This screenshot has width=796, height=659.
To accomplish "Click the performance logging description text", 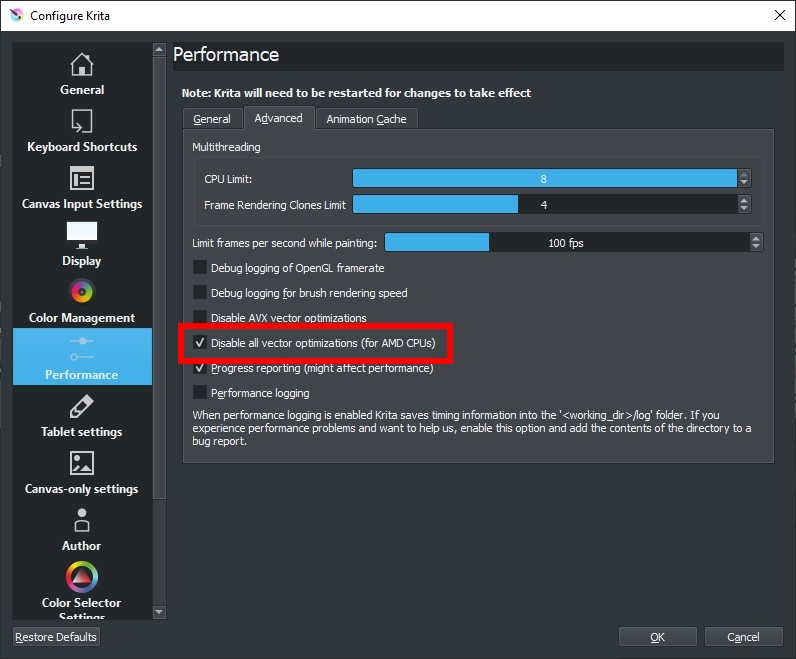I will click(x=471, y=428).
